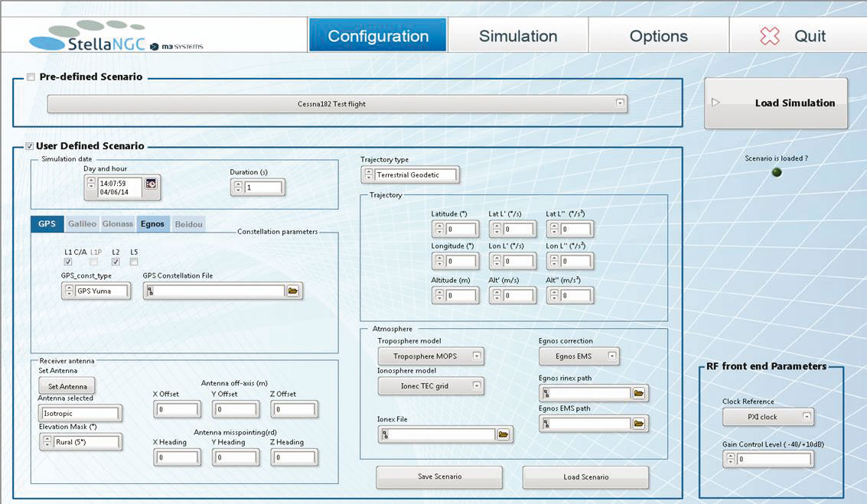The height and width of the screenshot is (504, 867).
Task: Click the Z Heading input field
Action: click(295, 457)
